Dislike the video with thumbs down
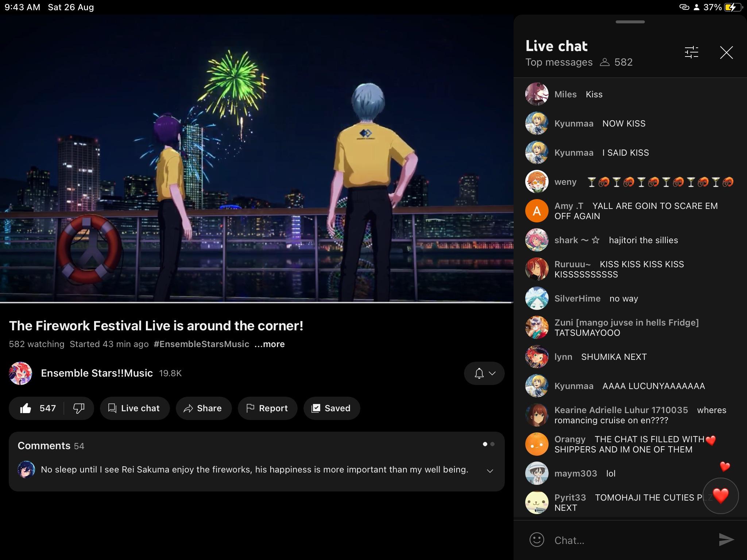 79,408
